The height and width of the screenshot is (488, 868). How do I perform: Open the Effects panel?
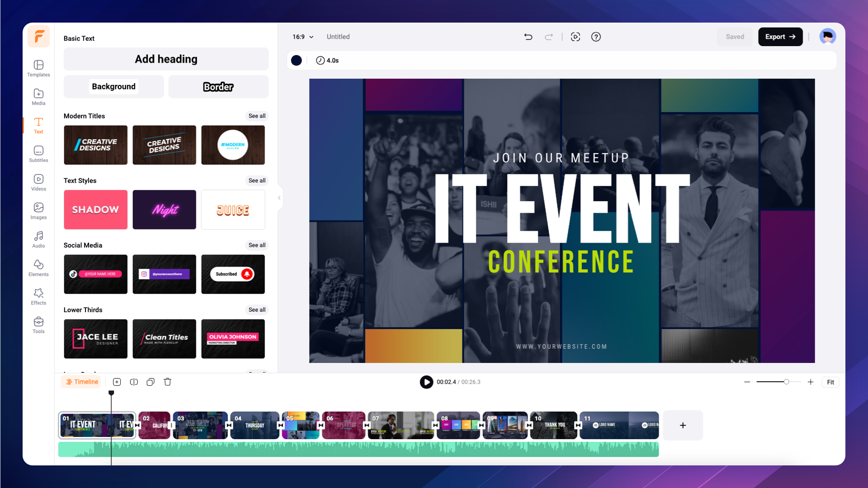[38, 296]
